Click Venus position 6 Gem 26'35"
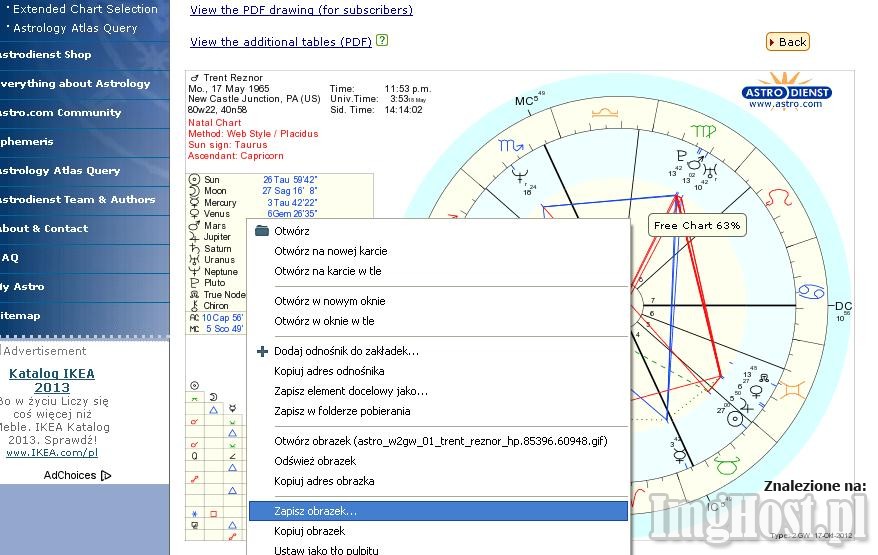 tap(292, 214)
